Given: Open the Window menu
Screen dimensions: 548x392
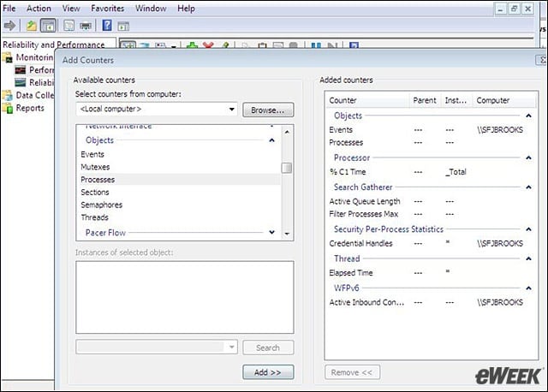Looking at the screenshot, I should tap(151, 9).
